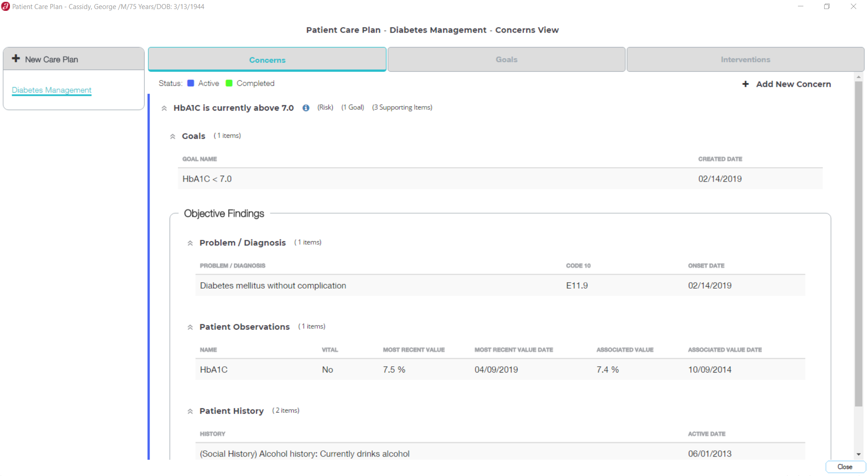Open the Interventions tab
Image resolution: width=868 pixels, height=476 pixels.
point(745,60)
